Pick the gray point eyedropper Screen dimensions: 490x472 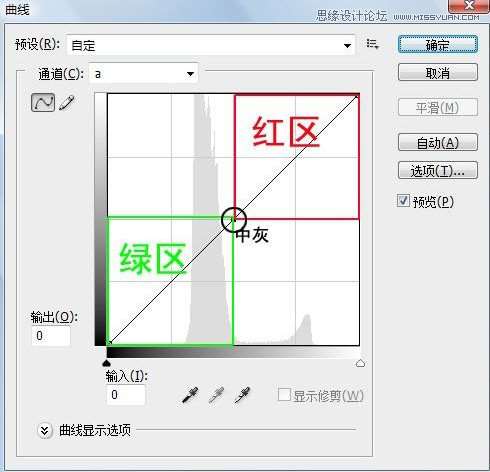tap(216, 395)
